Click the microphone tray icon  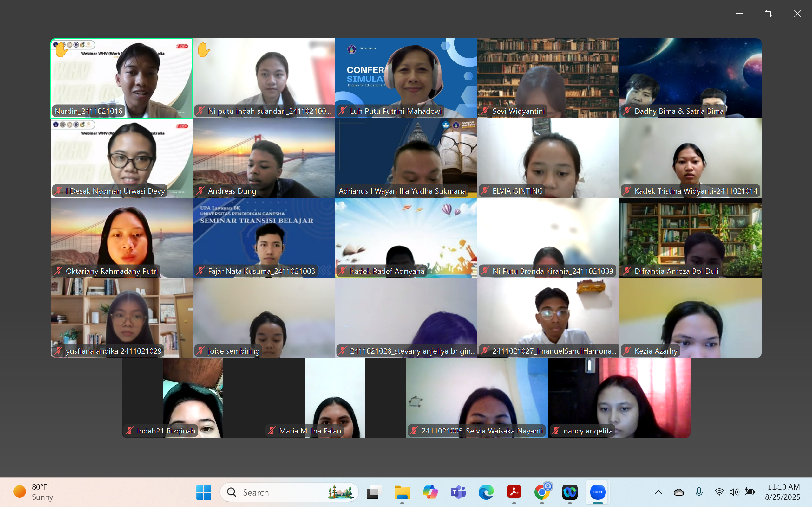[x=699, y=492]
